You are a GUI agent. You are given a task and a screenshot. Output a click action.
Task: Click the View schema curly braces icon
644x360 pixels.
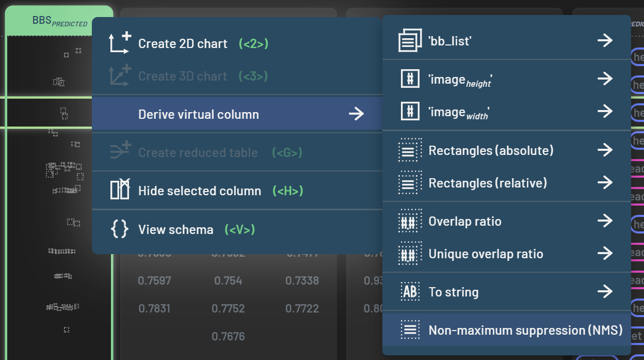click(x=120, y=229)
